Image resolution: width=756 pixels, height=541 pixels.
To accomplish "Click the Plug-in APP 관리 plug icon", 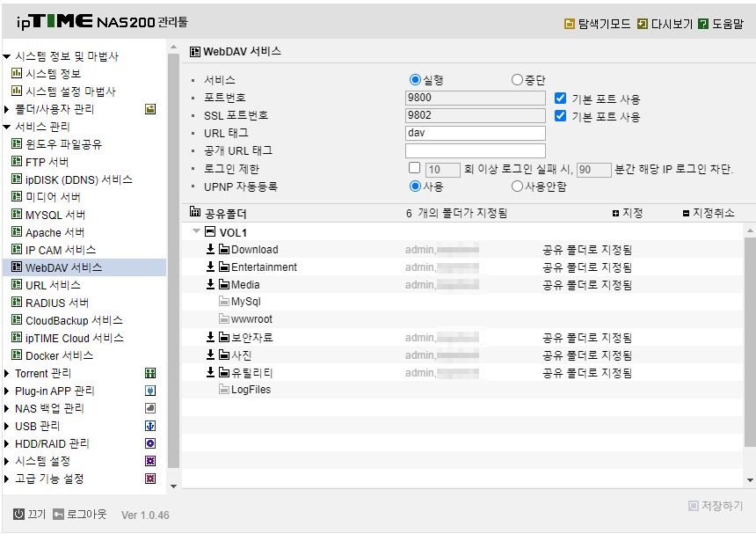I will click(150, 391).
